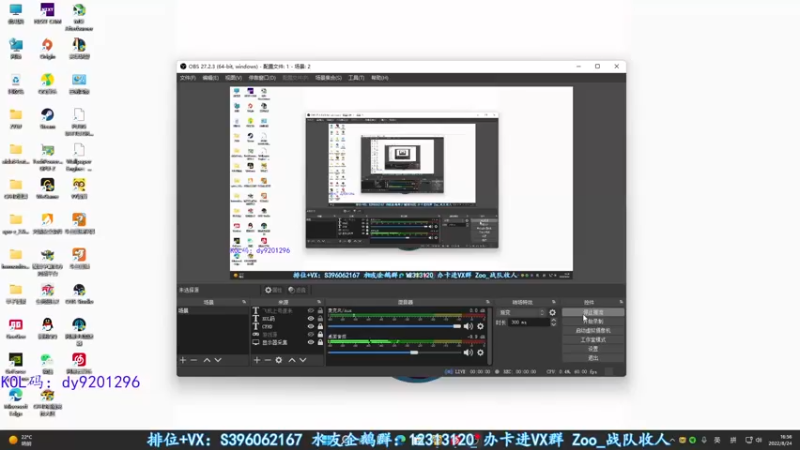Move source down in sources toolbar
800x450 pixels.
point(303,360)
